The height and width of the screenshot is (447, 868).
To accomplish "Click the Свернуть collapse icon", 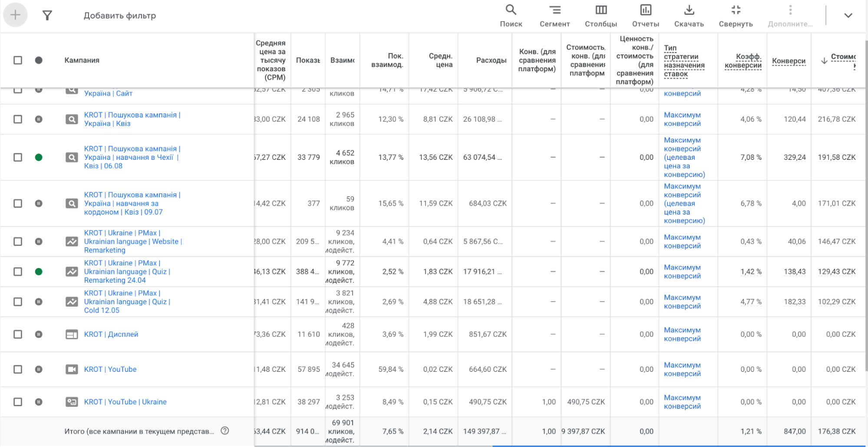I will (x=735, y=15).
